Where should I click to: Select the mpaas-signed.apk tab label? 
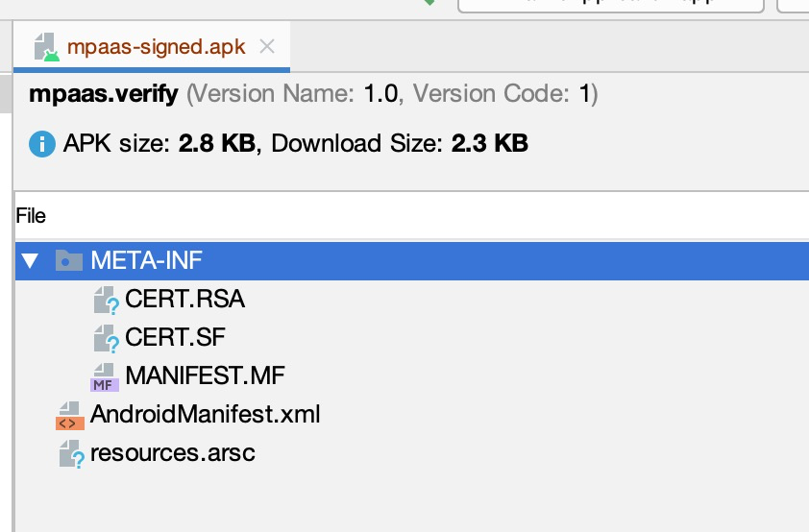pyautogui.click(x=156, y=47)
